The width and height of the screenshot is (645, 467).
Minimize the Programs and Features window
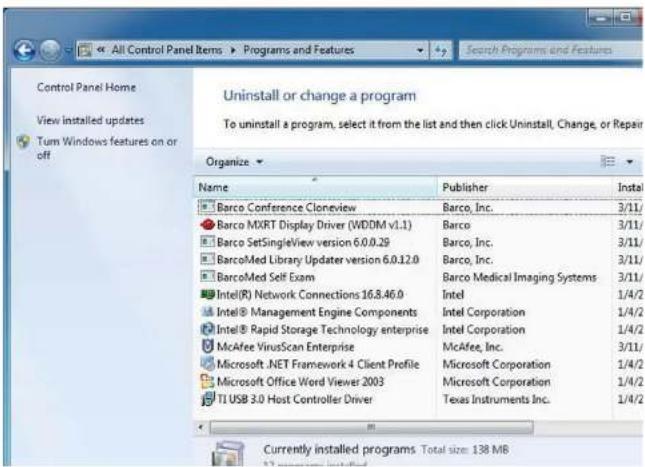point(601,17)
